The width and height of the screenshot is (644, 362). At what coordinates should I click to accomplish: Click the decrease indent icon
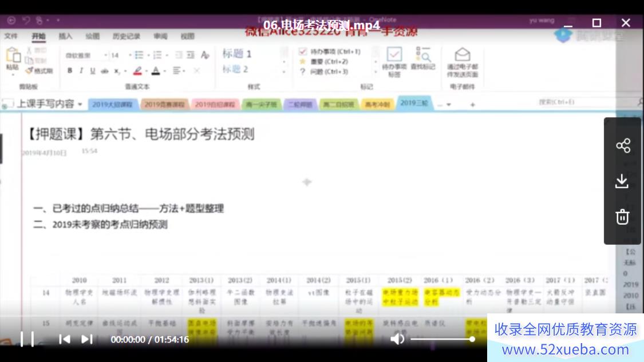click(x=179, y=55)
